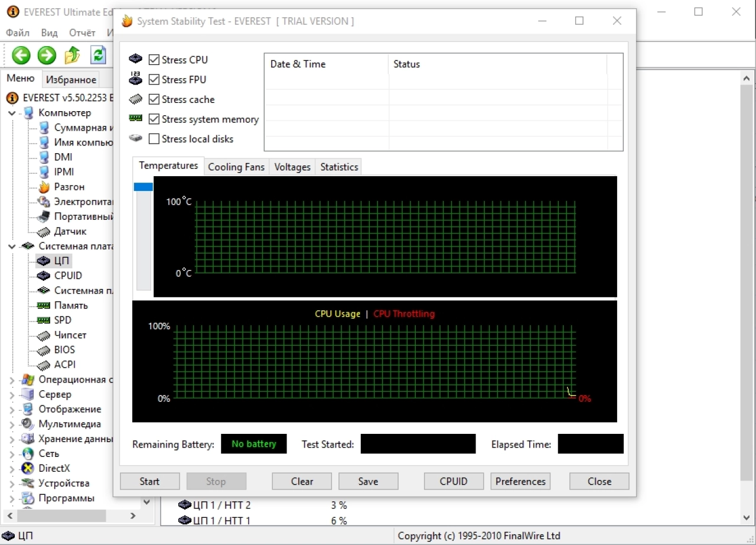Click the blue temperature graph slider thumb
Screen dimensions: 756x545
click(144, 187)
